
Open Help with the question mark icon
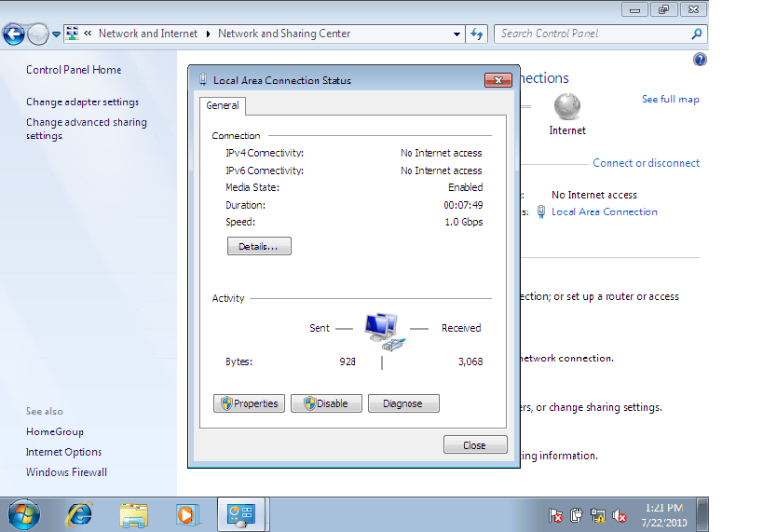click(x=700, y=60)
